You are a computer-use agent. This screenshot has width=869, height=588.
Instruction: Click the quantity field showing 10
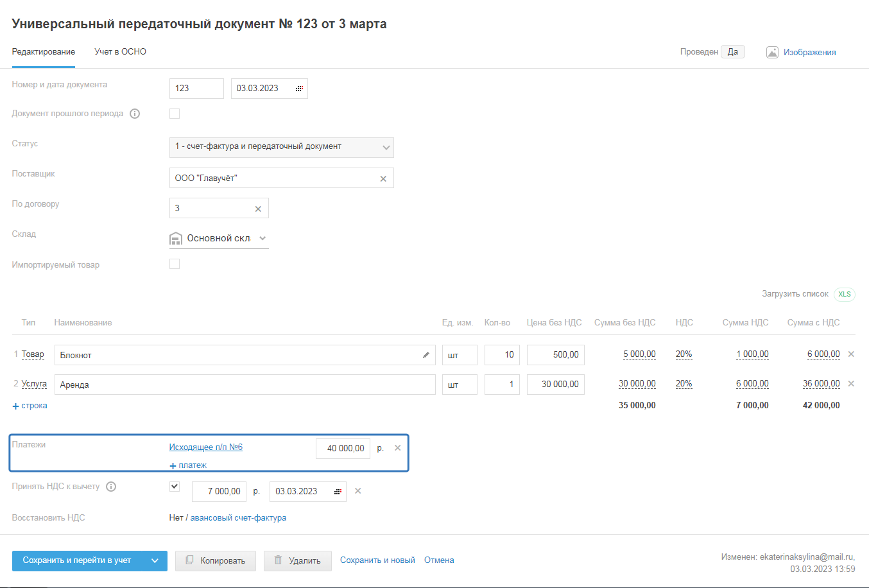point(502,355)
